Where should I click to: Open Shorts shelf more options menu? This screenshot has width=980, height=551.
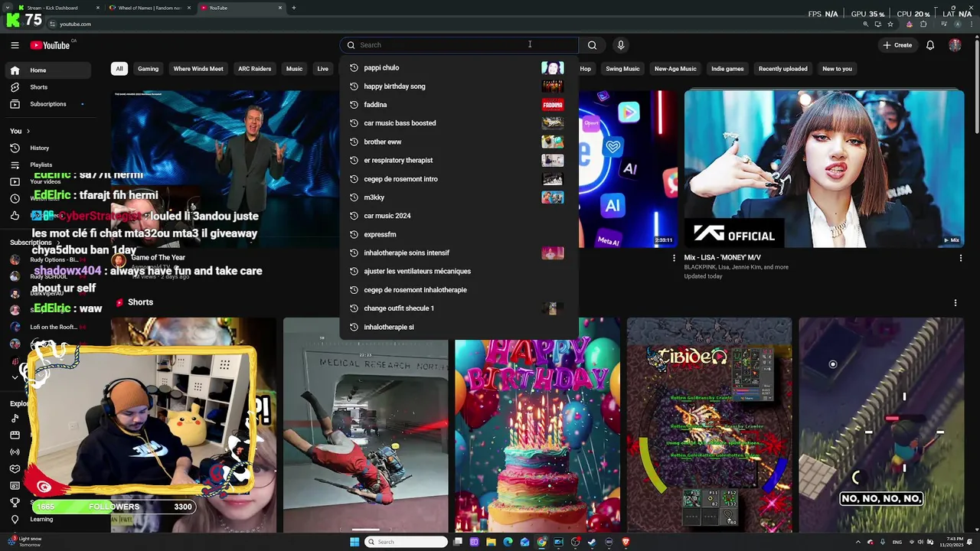point(955,303)
